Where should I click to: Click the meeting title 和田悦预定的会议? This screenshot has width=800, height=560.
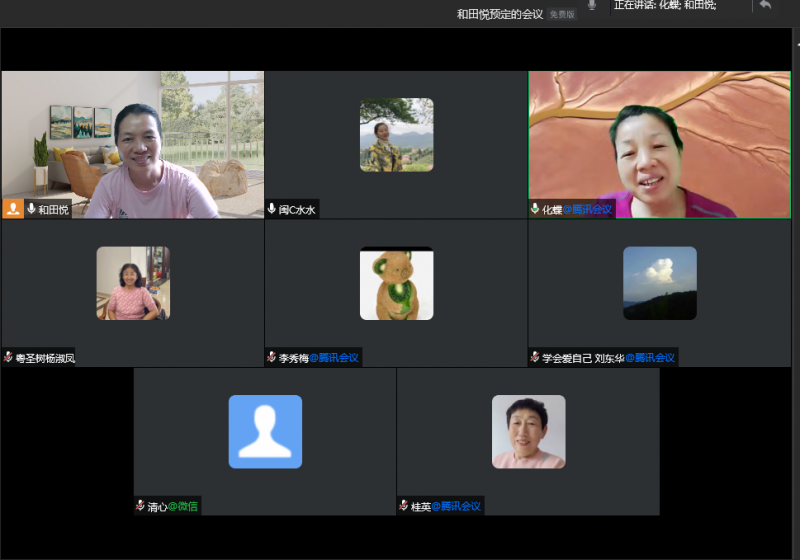click(x=499, y=14)
